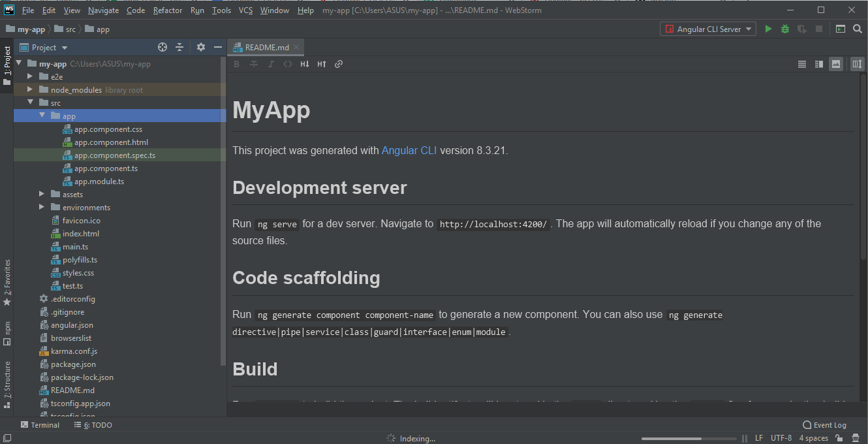The height and width of the screenshot is (444, 868).
Task: Change LF line separator in status bar
Action: pos(759,438)
